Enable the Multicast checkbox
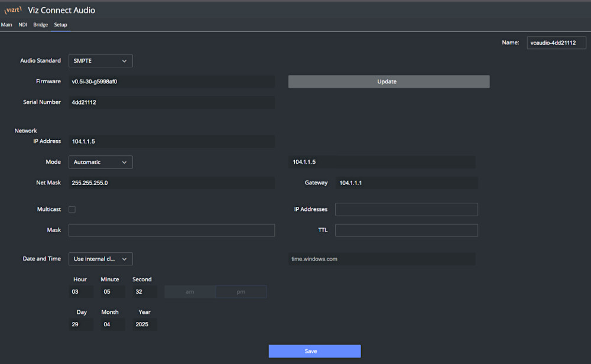 [x=72, y=210]
